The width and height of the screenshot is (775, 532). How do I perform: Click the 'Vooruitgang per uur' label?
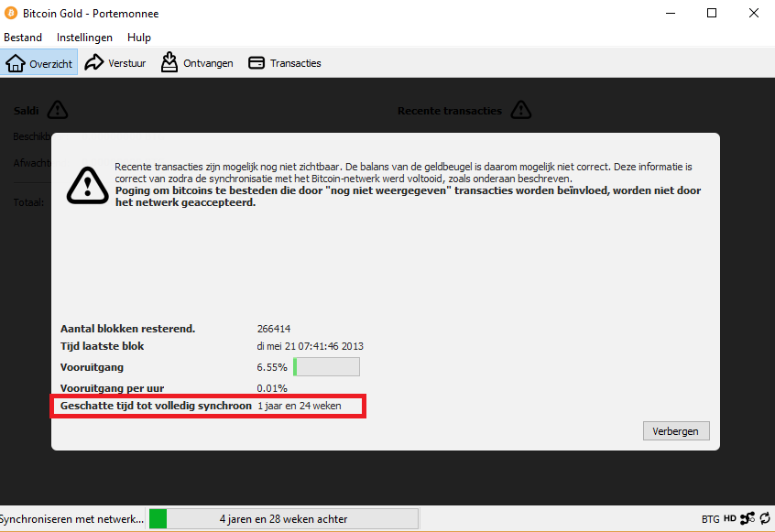112,389
